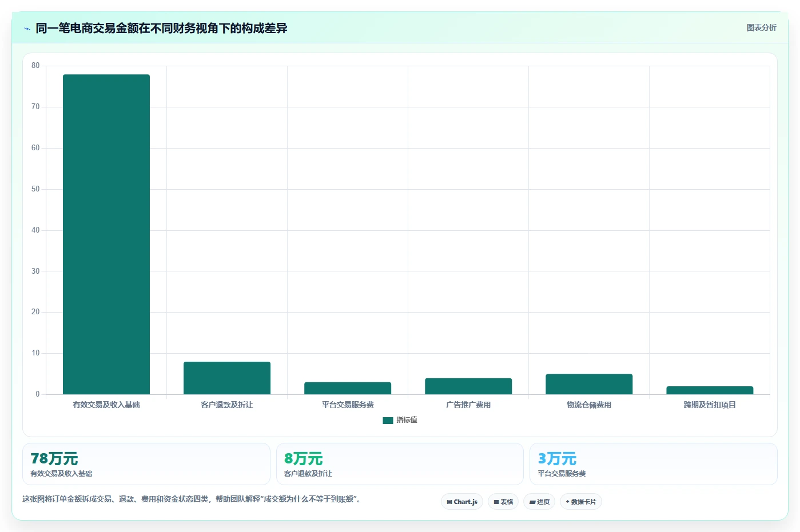
Task: Click the card caption 平台交易服务费
Action: pos(562,474)
